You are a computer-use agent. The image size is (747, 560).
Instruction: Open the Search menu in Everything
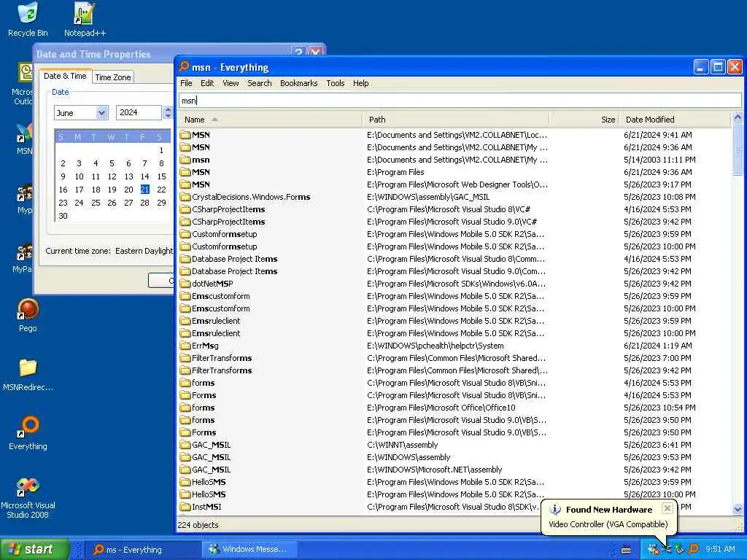259,83
